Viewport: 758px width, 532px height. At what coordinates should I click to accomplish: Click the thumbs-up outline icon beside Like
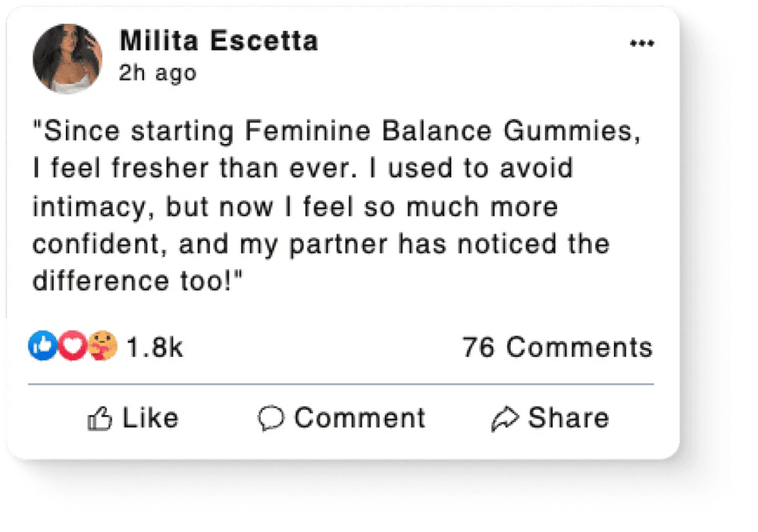tap(100, 418)
